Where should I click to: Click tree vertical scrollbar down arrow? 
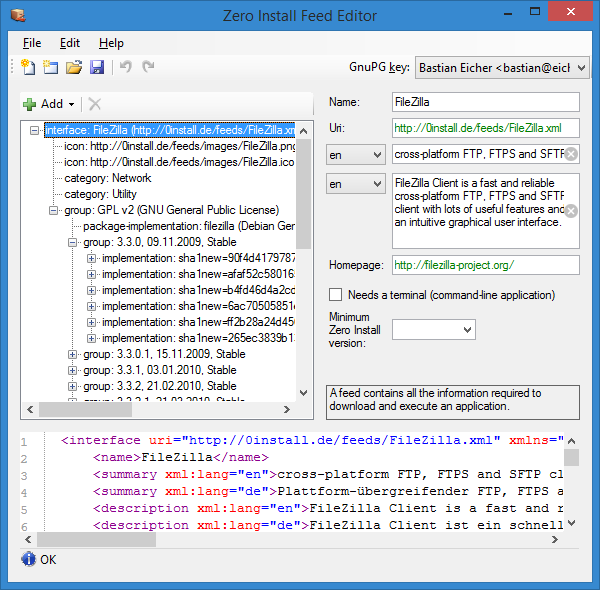303,393
